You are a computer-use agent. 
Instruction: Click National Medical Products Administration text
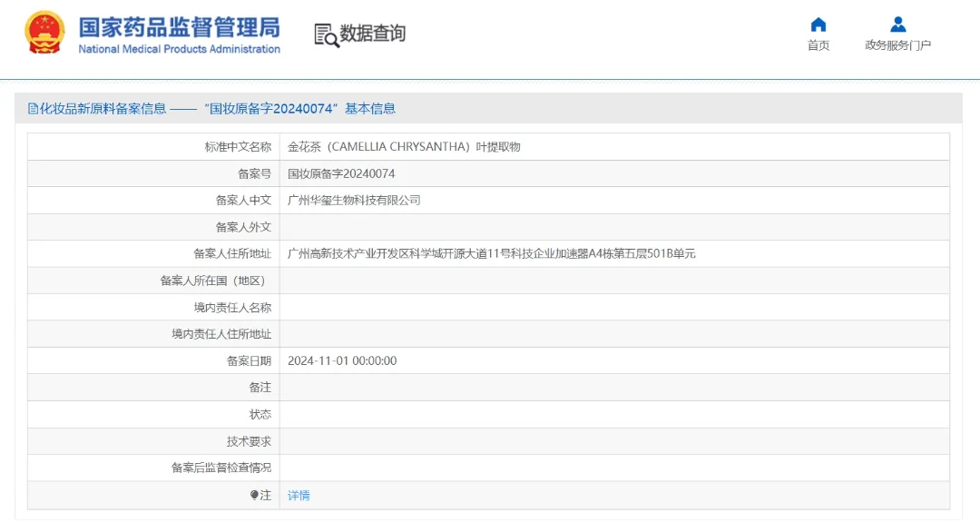pos(179,49)
